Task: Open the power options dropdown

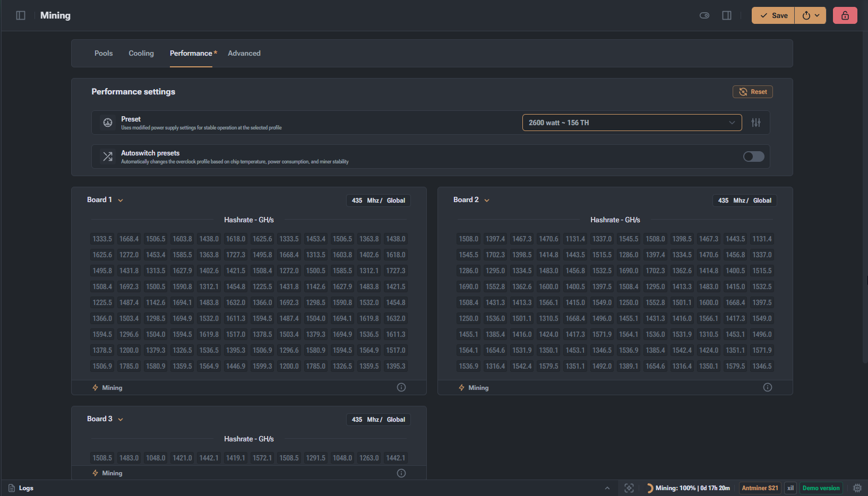Action: pos(811,15)
